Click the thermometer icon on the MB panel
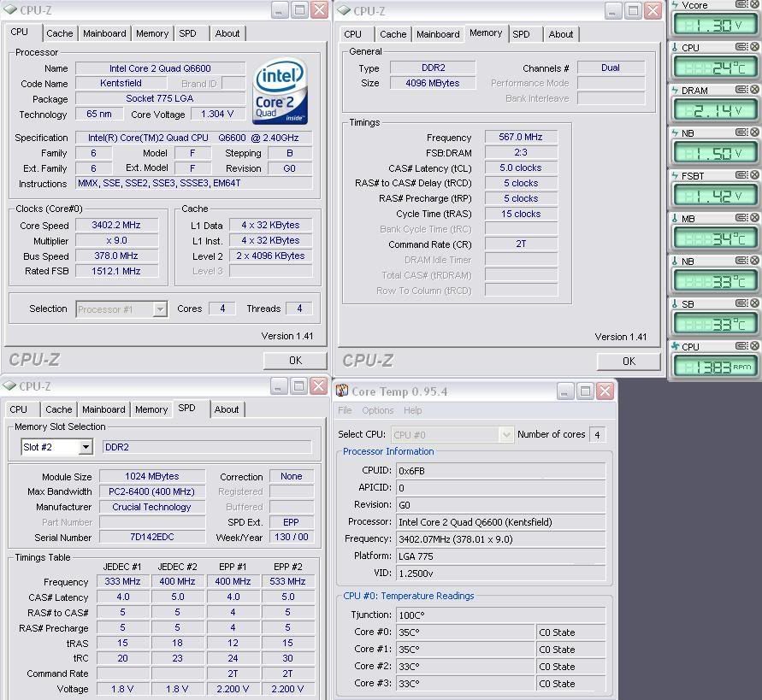Image resolution: width=762 pixels, height=700 pixels. [x=675, y=219]
